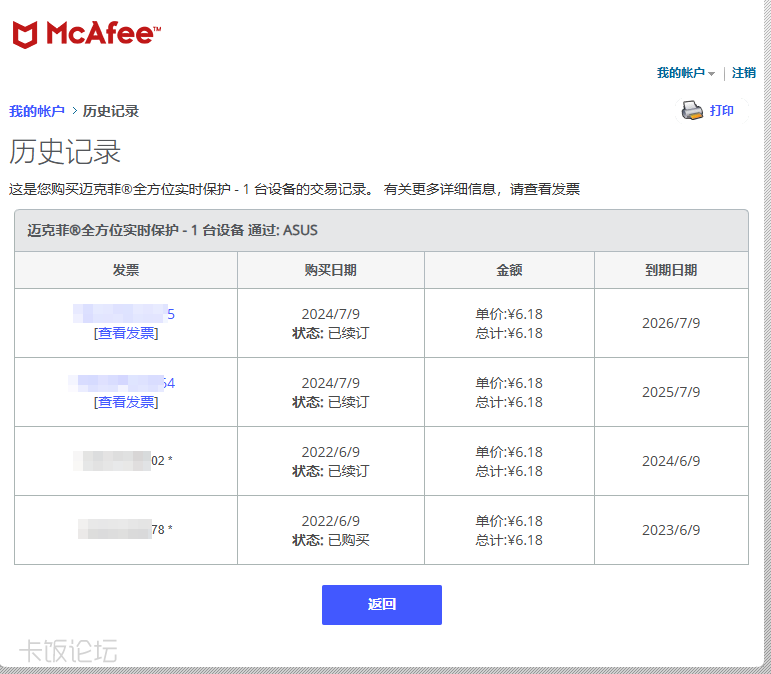Click invoice number ending in 02 *
771x674 pixels.
point(123,461)
